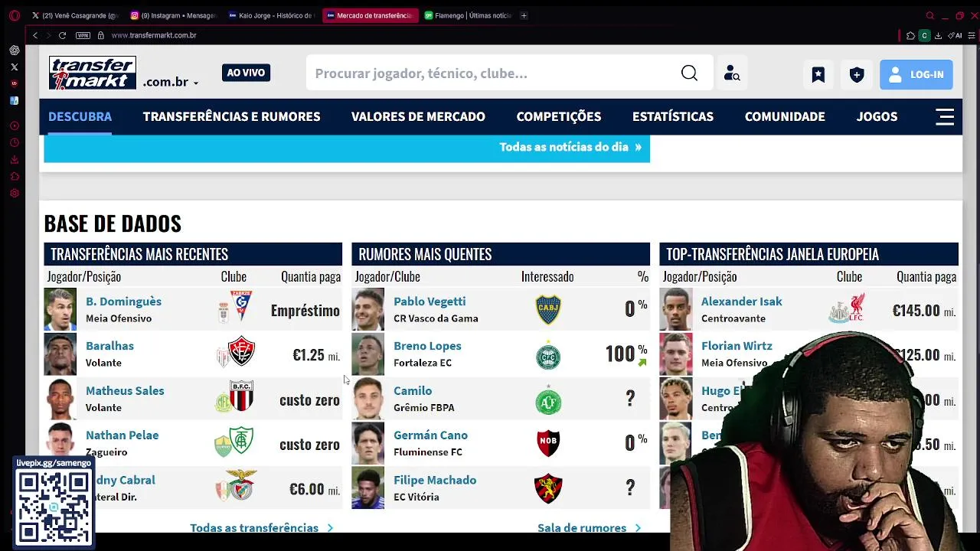Switch to Kaio Jorge Histórico tab
The height and width of the screenshot is (551, 980).
(x=272, y=15)
